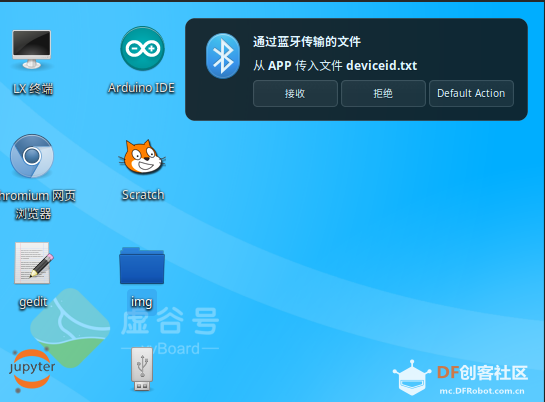The image size is (545, 402).
Task: Click the Bluetooth icon in the notification
Action: [223, 56]
